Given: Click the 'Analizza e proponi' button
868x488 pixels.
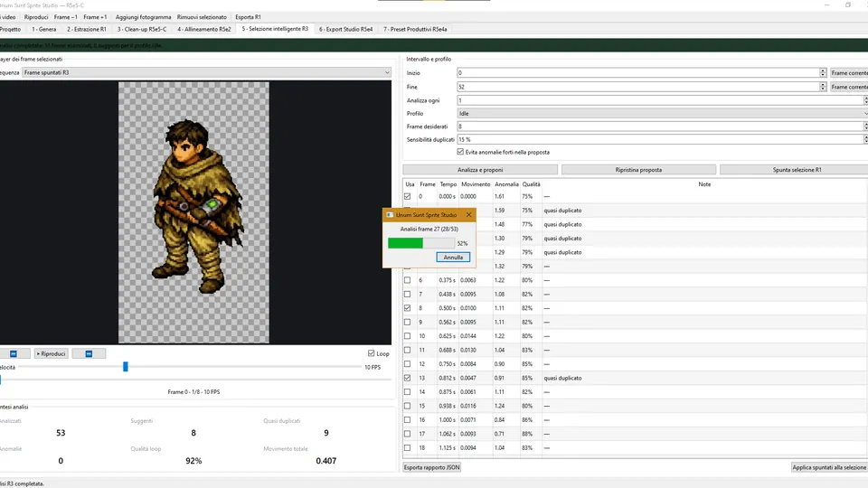Looking at the screenshot, I should pyautogui.click(x=480, y=170).
